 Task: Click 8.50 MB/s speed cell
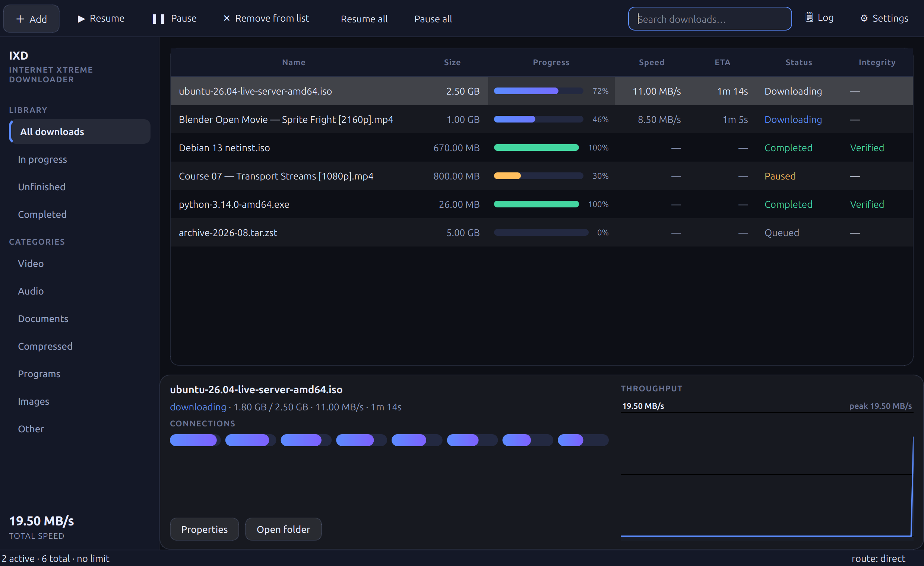pyautogui.click(x=659, y=119)
